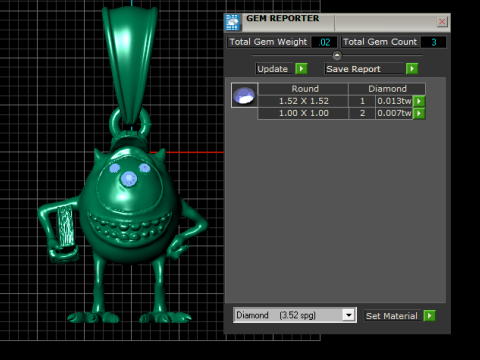Click the Diamond column header
The image size is (480, 360).
(387, 89)
